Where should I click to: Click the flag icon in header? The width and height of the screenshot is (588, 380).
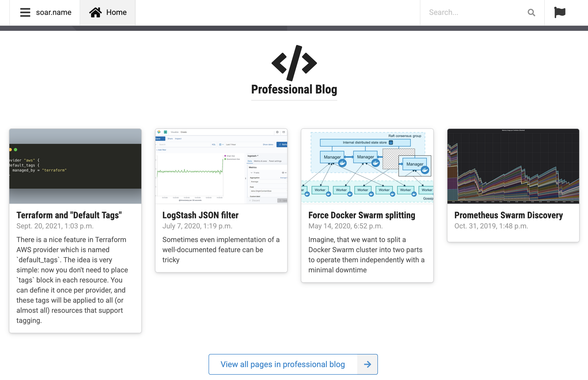click(x=560, y=12)
